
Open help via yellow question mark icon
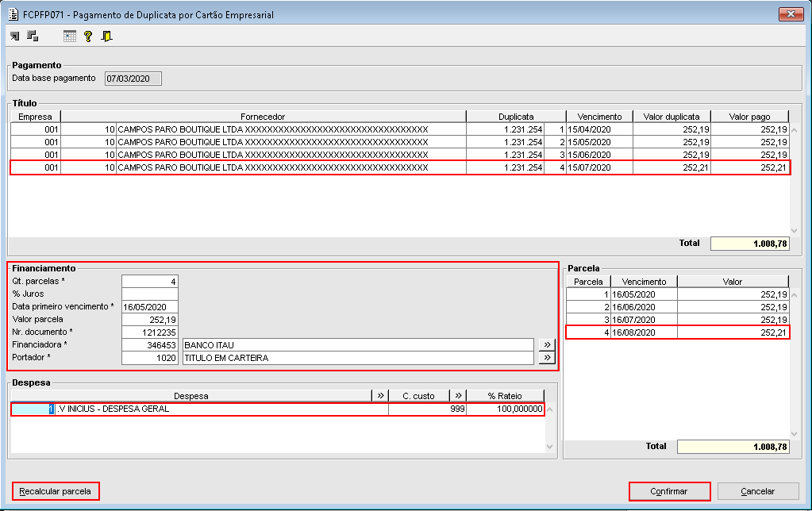click(88, 36)
